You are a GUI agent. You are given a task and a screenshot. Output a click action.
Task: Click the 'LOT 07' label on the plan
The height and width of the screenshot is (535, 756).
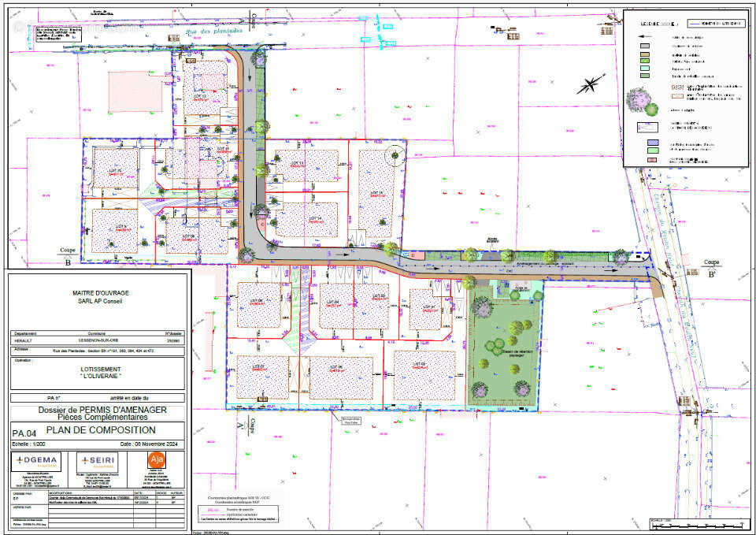259,366
